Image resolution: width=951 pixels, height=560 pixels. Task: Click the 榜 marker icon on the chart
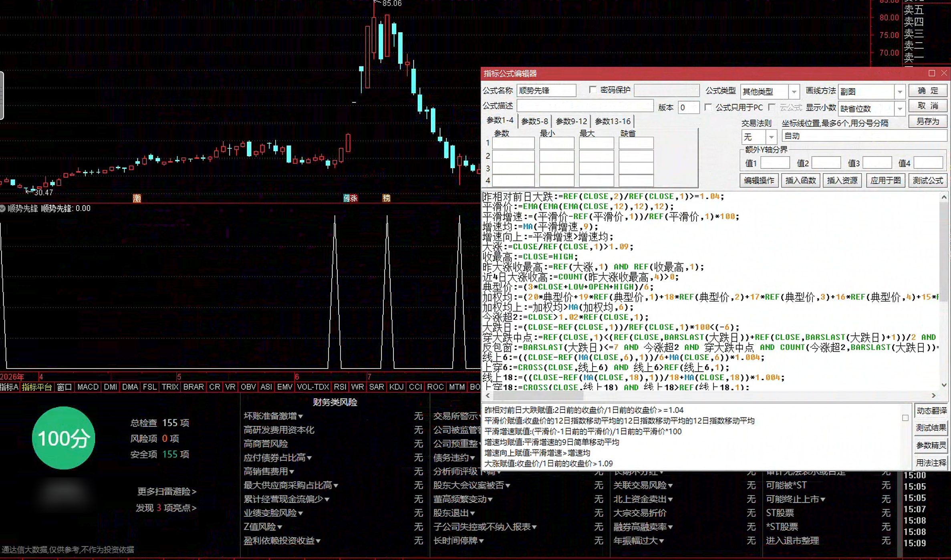[x=387, y=198]
